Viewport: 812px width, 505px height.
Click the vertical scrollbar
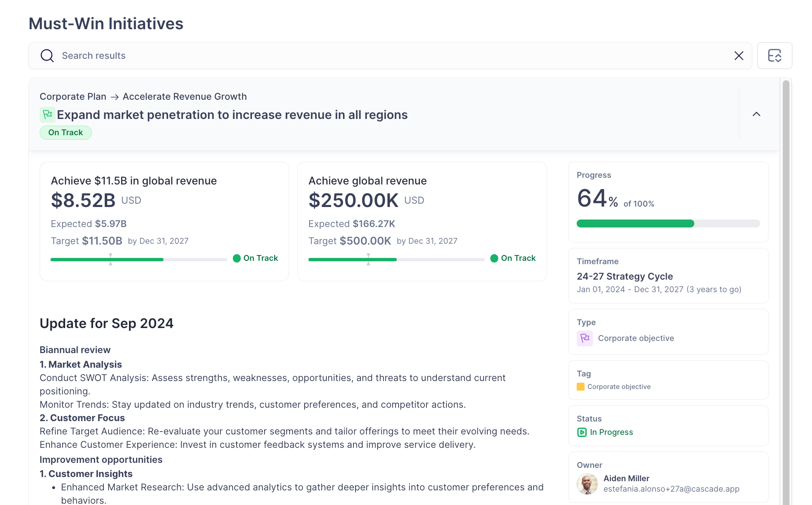tap(786, 292)
